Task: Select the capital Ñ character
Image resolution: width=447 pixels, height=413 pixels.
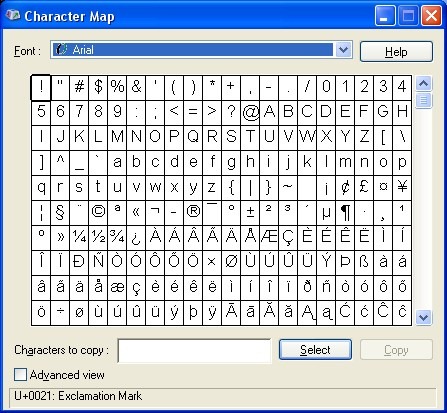Action: pyautogui.click(x=98, y=262)
